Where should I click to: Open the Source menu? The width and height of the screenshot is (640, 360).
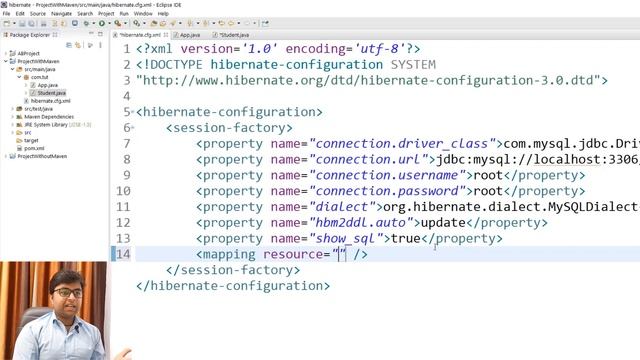38,13
